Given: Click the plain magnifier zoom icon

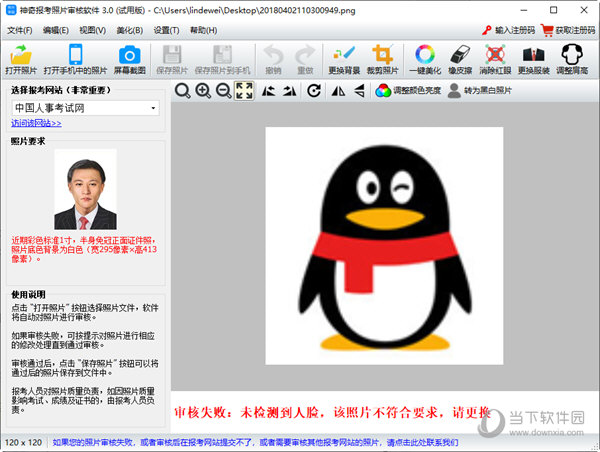Looking at the screenshot, I should tap(183, 91).
